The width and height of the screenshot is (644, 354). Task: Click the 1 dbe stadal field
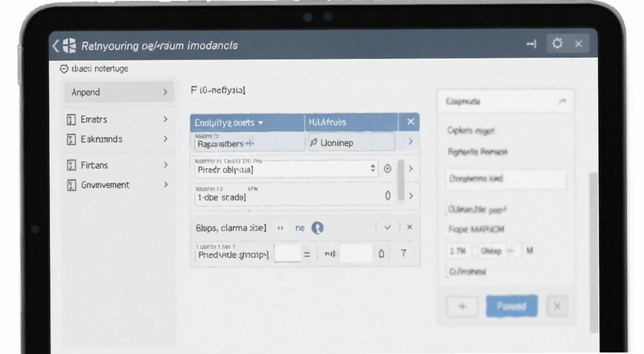(294, 197)
